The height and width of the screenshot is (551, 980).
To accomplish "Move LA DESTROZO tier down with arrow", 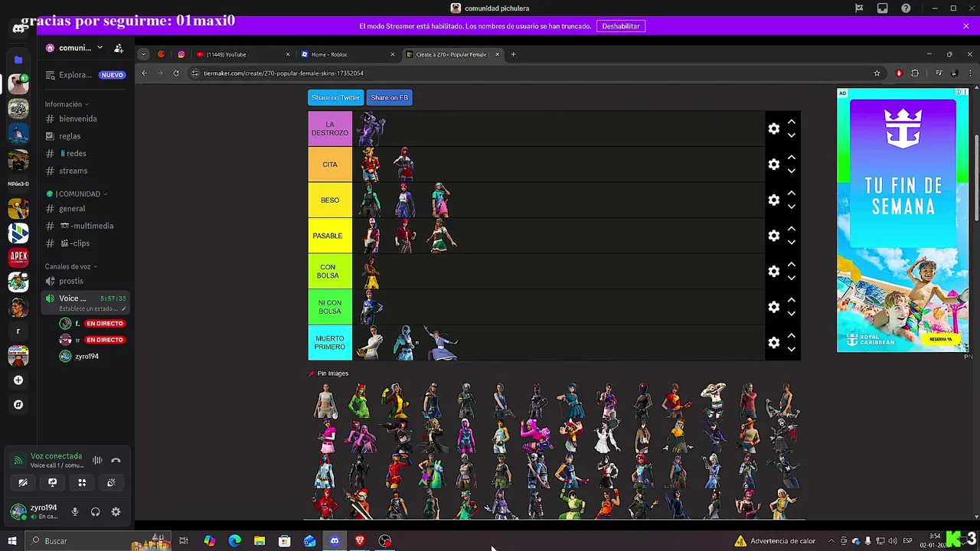I will click(792, 135).
